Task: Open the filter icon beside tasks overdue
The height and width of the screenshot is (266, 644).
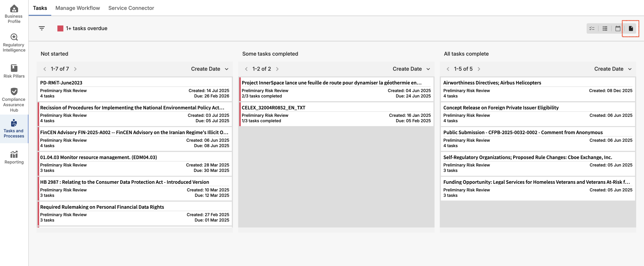Action: pyautogui.click(x=42, y=28)
